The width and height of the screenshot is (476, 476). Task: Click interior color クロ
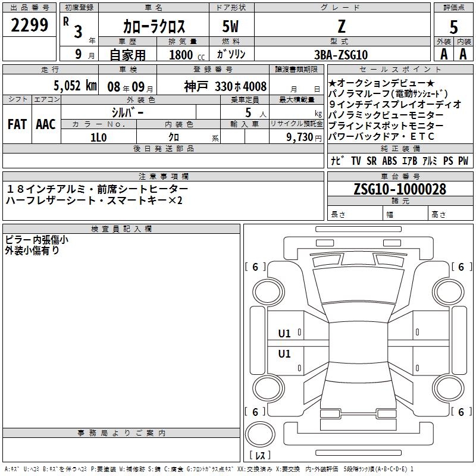pos(174,137)
